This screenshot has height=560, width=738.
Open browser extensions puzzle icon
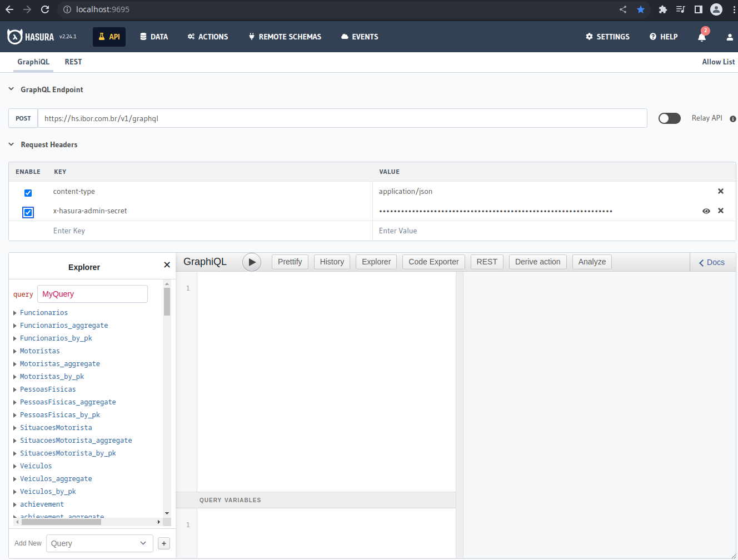tap(662, 9)
